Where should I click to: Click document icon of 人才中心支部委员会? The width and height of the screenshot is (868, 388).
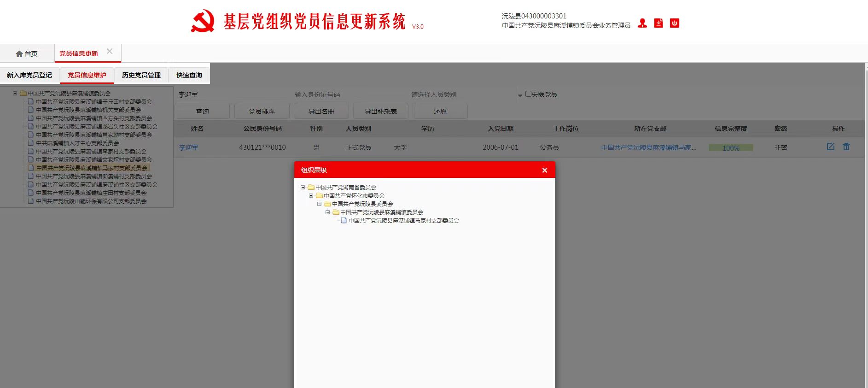(31, 143)
